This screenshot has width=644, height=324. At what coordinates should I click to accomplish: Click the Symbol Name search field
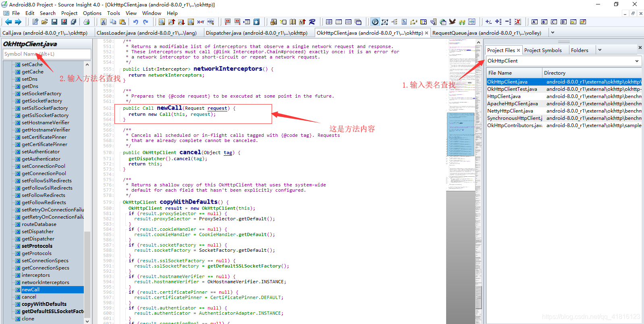47,54
